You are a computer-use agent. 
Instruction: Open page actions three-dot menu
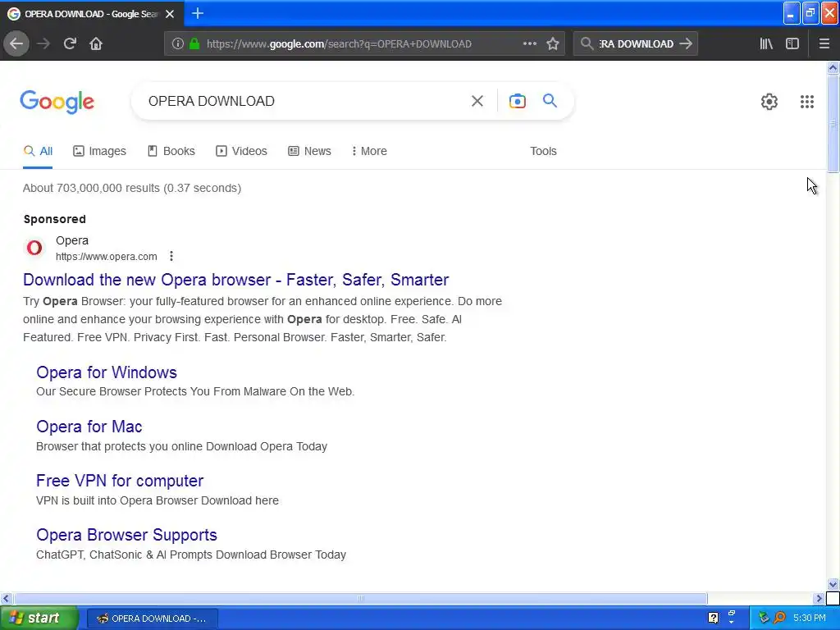coord(529,43)
